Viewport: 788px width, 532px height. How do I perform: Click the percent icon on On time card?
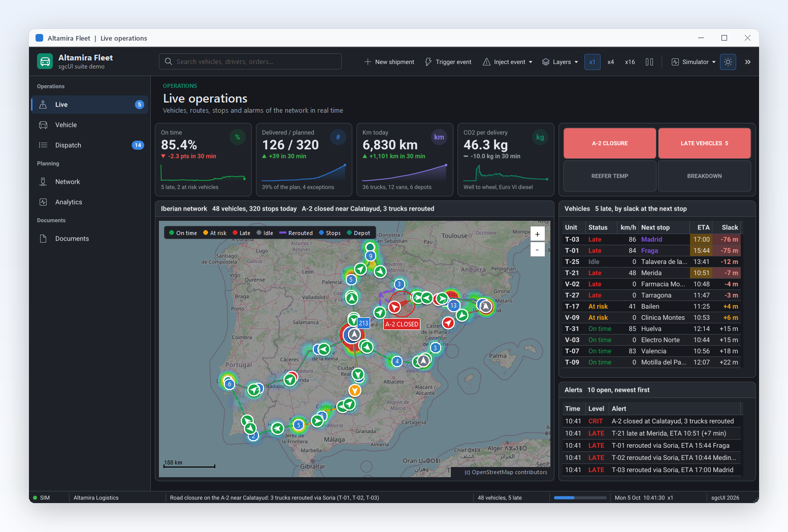click(238, 137)
